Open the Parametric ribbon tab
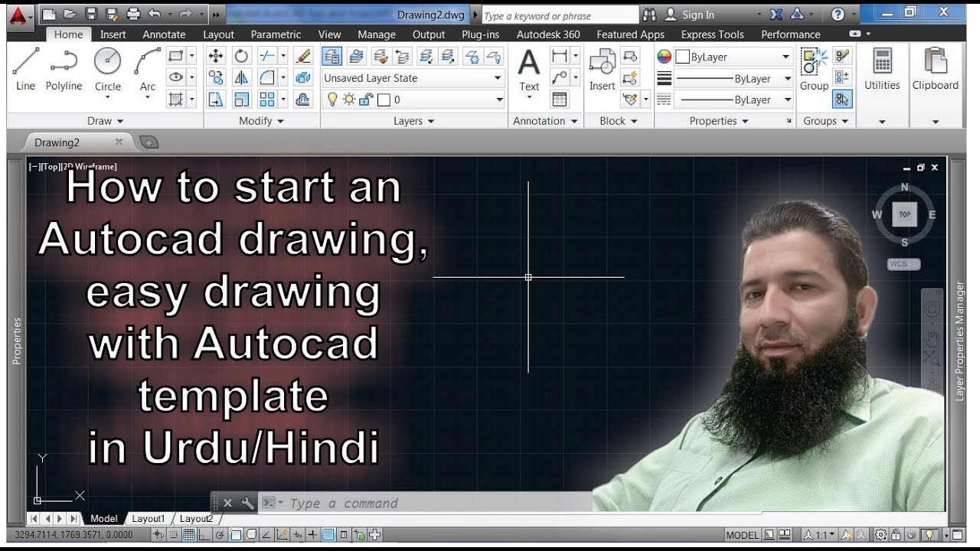The height and width of the screenshot is (551, 980). tap(276, 34)
